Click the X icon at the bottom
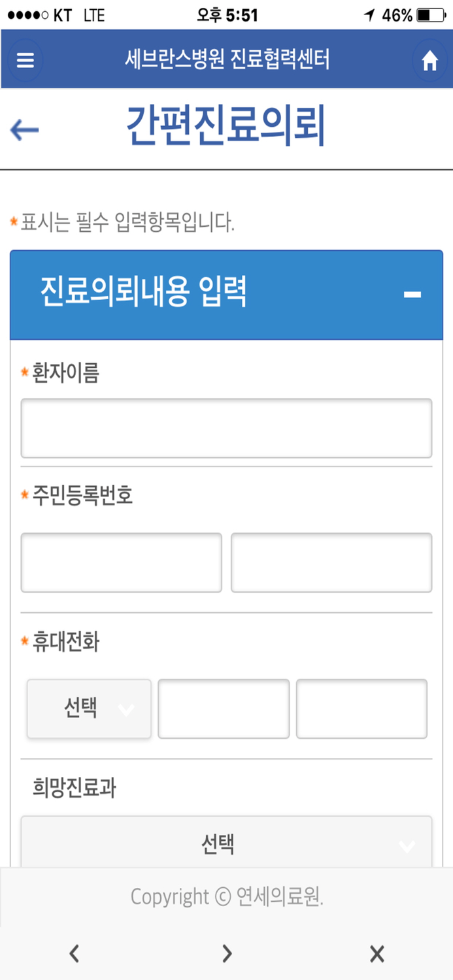Screen dimensions: 453x980 coord(377,954)
